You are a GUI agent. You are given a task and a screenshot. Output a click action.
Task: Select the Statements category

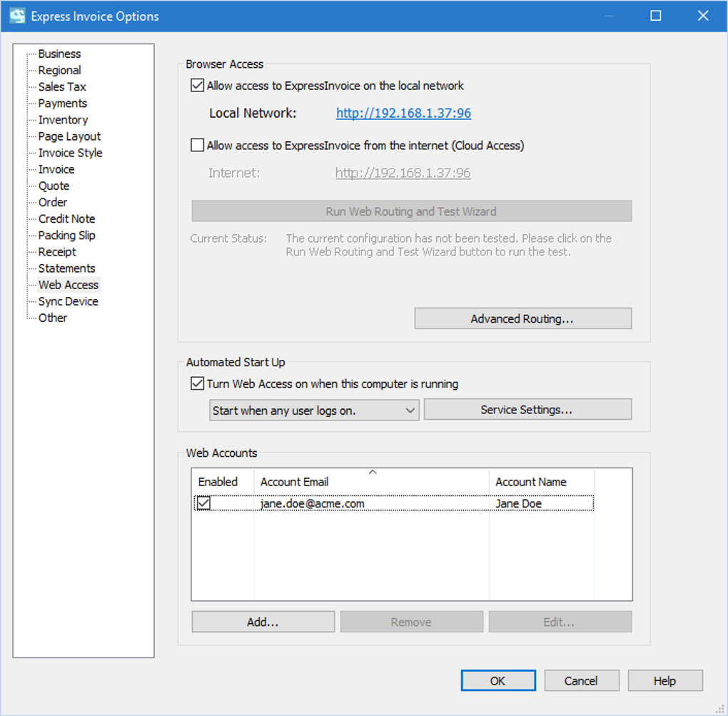[x=67, y=268]
